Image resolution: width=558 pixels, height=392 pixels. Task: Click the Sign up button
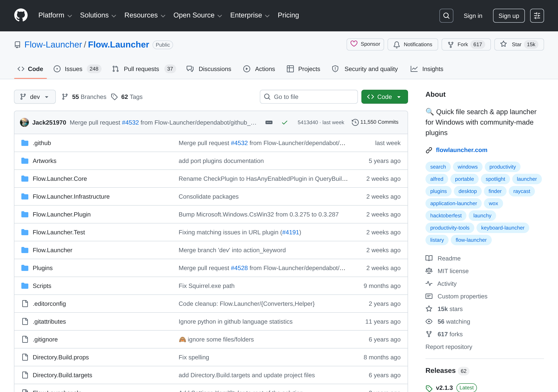[509, 16]
